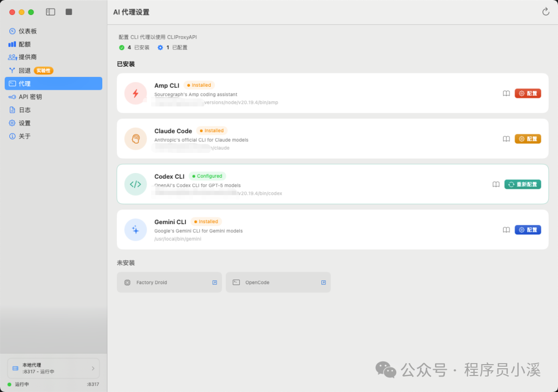Viewport: 558px width, 392px height.
Task: Click the Installed badge on Amp CLI
Action: coord(199,85)
